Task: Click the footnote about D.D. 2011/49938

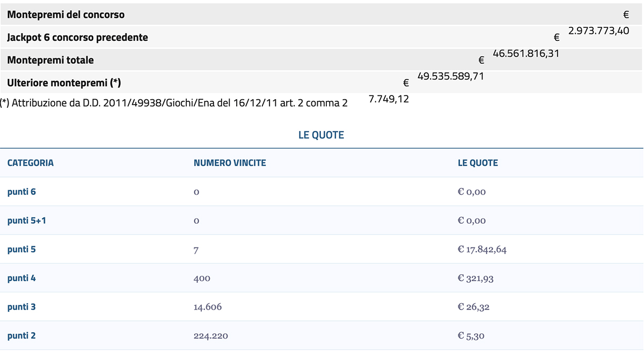Action: pyautogui.click(x=174, y=102)
